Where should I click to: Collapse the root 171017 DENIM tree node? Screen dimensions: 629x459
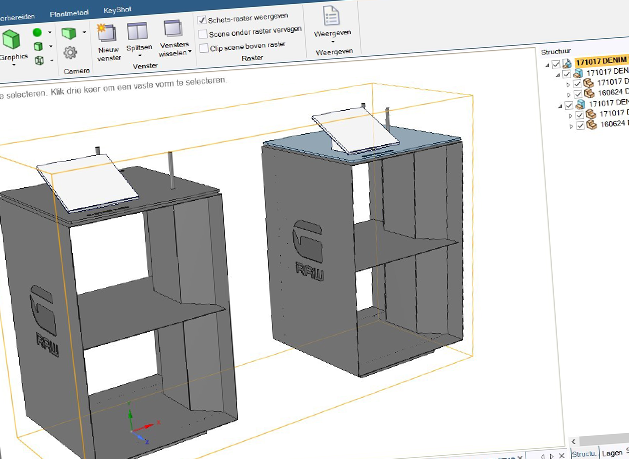[x=548, y=65]
